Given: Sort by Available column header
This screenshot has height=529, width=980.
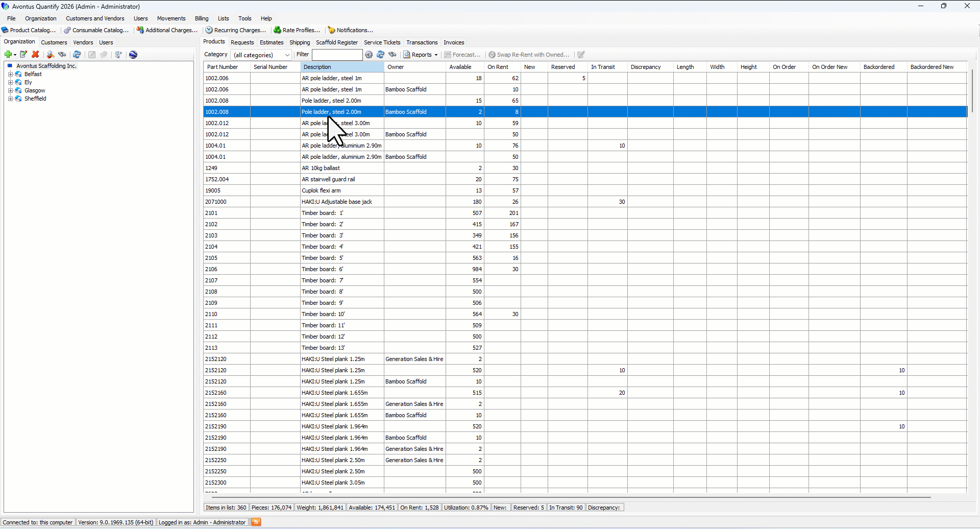Looking at the screenshot, I should [464, 67].
